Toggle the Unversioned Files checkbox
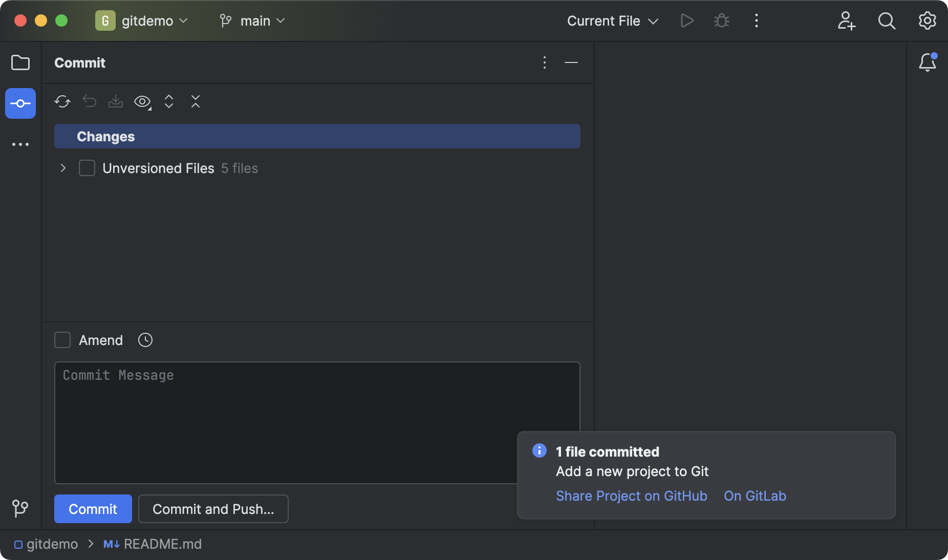Image resolution: width=948 pixels, height=560 pixels. (87, 168)
